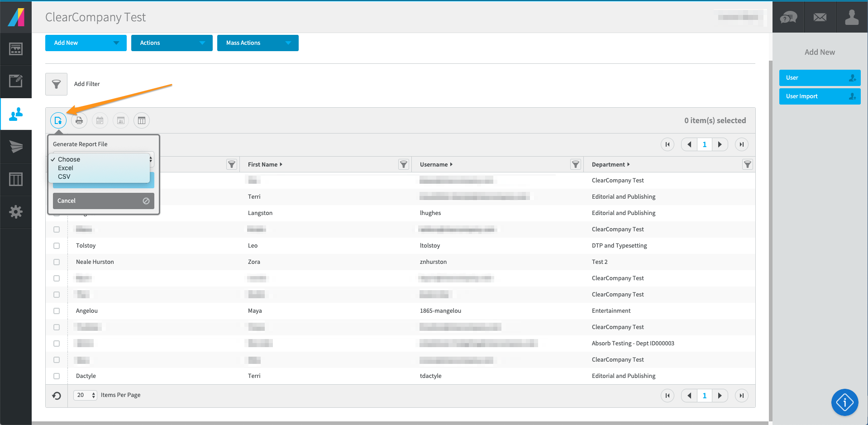Check the blurred row below Angelou
The height and width of the screenshot is (425, 868).
[x=57, y=327]
